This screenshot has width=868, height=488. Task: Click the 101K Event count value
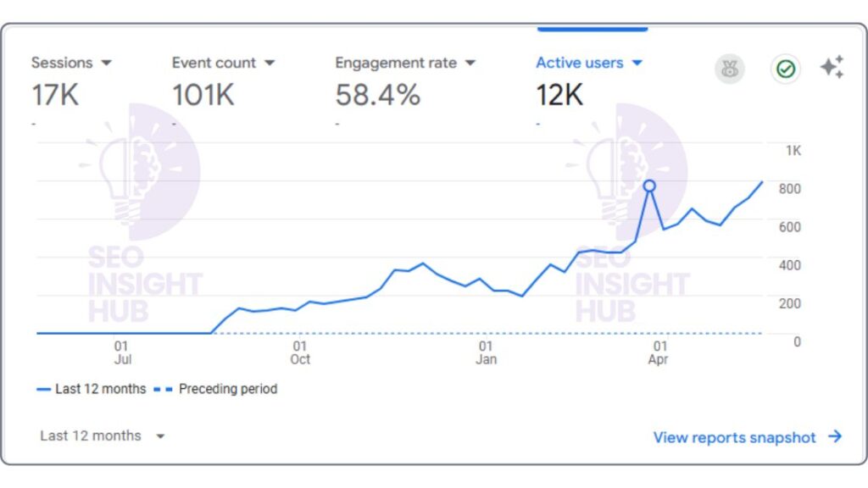coord(201,94)
